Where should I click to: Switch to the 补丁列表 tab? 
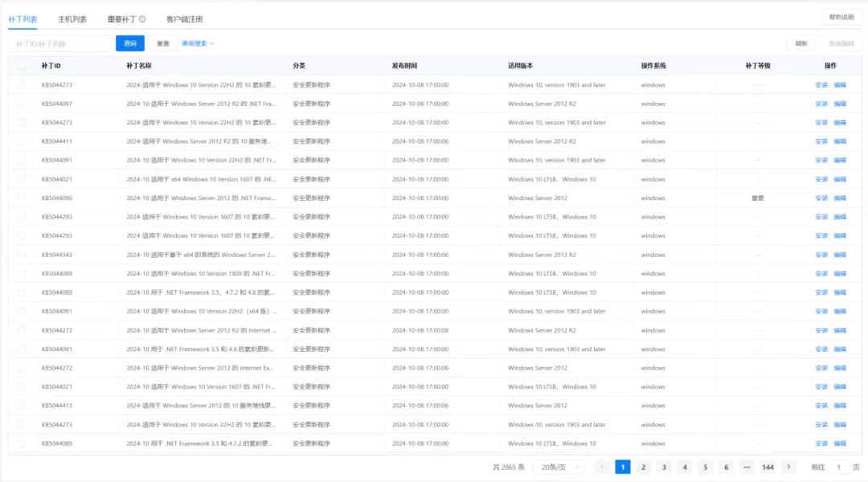click(23, 18)
